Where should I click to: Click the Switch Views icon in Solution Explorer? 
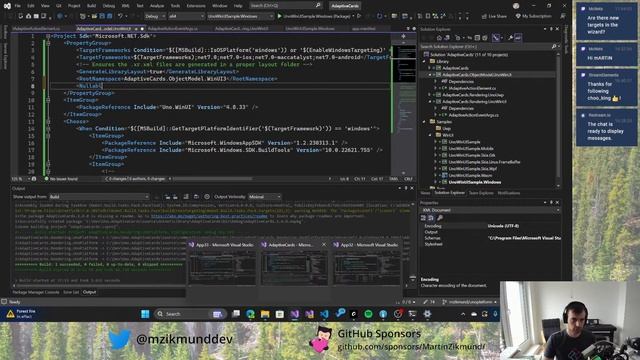point(447,38)
